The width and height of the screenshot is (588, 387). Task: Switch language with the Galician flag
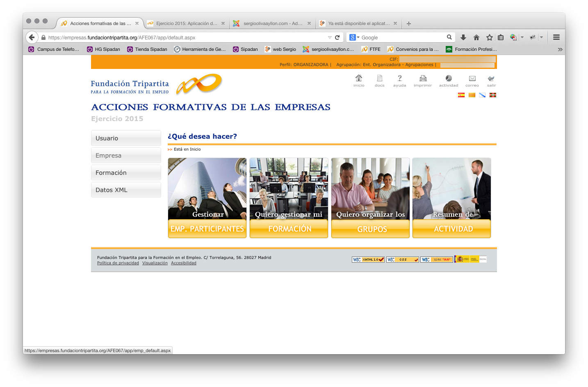tap(482, 95)
